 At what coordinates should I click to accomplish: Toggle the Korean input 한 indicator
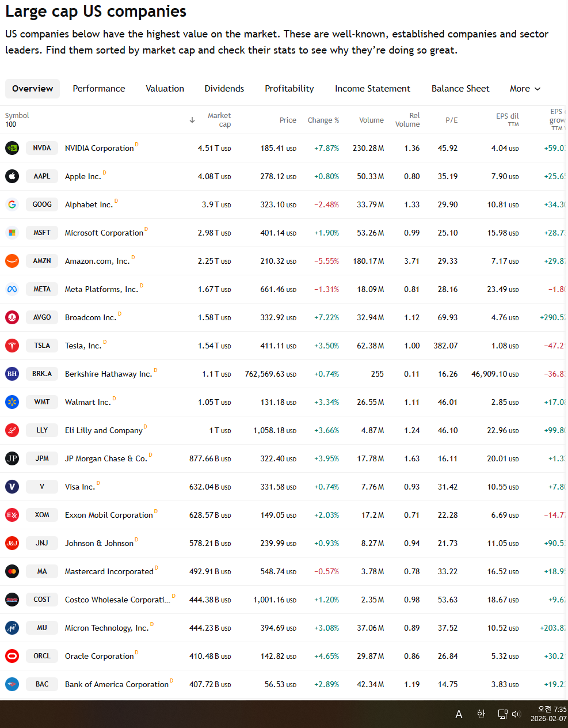[x=481, y=714]
